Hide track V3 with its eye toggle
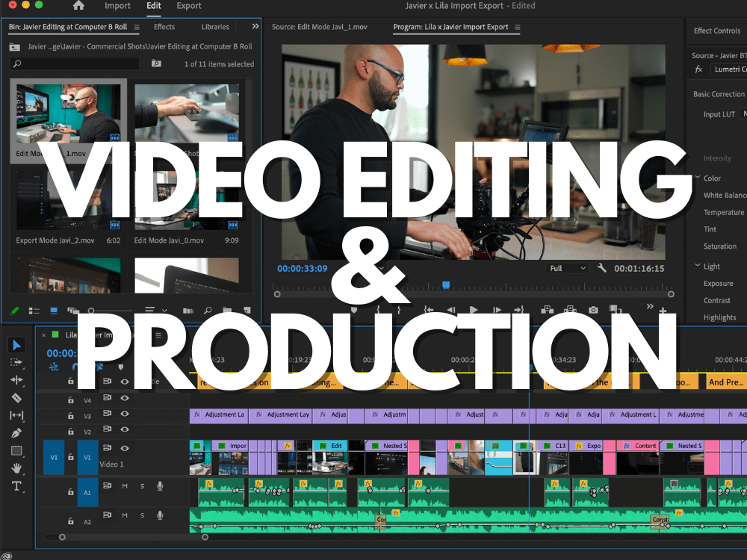 point(125,414)
